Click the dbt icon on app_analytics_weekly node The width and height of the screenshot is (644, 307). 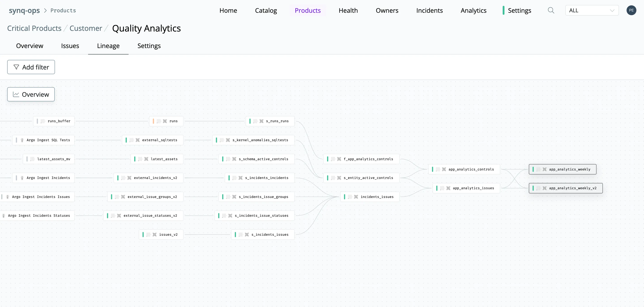(544, 169)
